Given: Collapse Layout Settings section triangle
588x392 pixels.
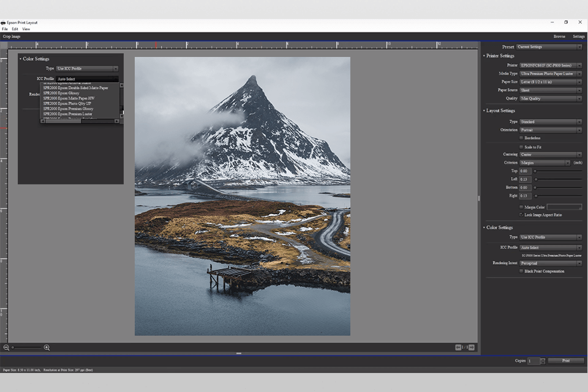Looking at the screenshot, I should [x=484, y=111].
